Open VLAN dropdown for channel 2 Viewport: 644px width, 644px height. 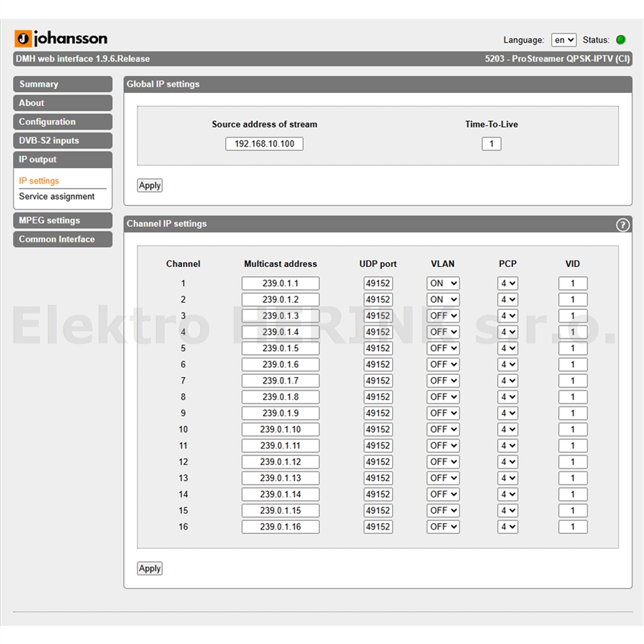click(443, 299)
